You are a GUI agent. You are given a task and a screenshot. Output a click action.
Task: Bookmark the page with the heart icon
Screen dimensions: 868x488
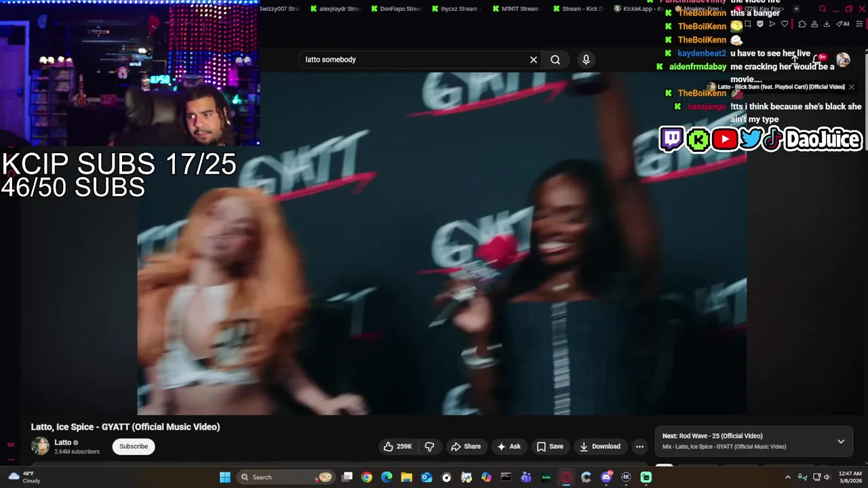point(785,24)
